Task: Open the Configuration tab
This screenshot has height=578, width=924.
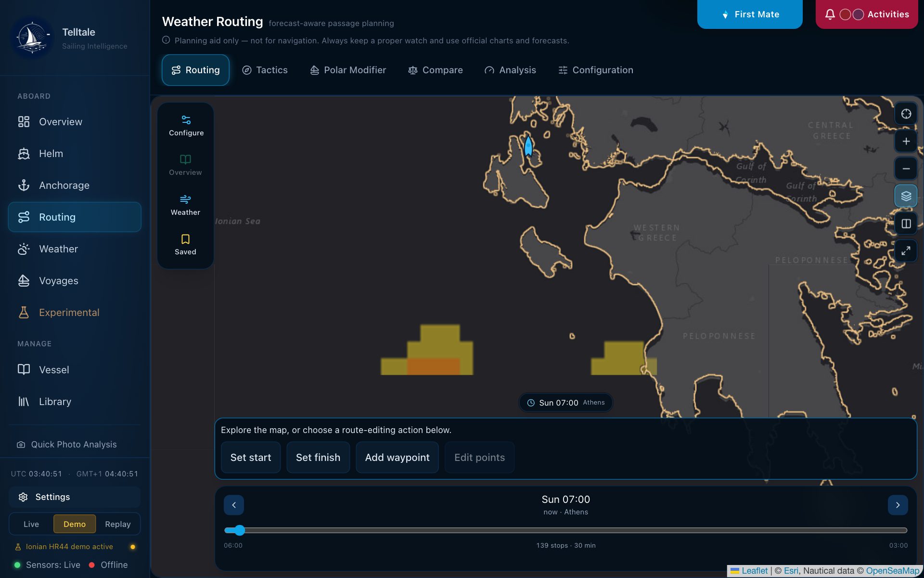Action: tap(596, 70)
